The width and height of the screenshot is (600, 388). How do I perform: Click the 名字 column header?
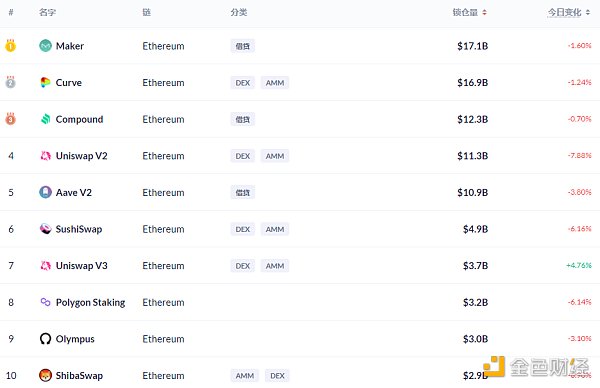click(47, 13)
